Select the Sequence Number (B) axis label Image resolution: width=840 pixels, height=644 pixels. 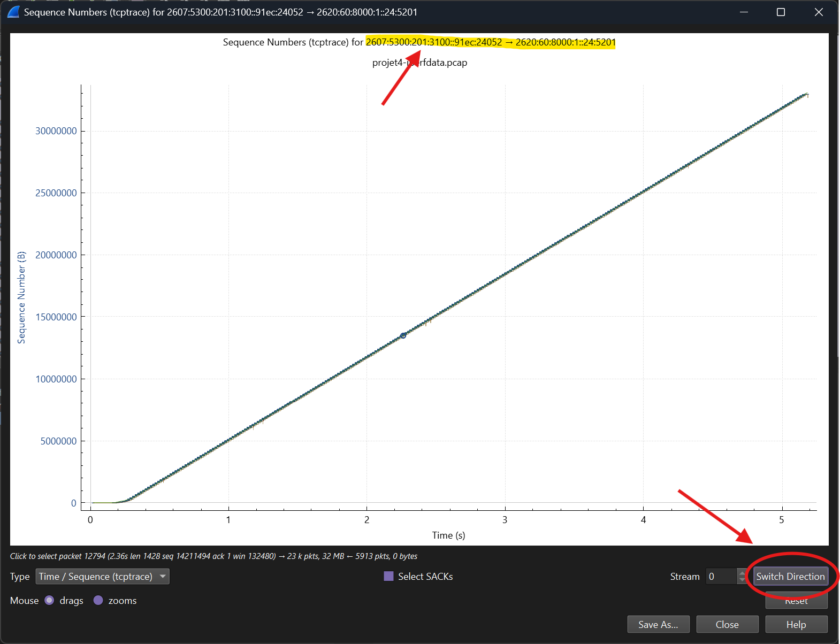[21, 297]
